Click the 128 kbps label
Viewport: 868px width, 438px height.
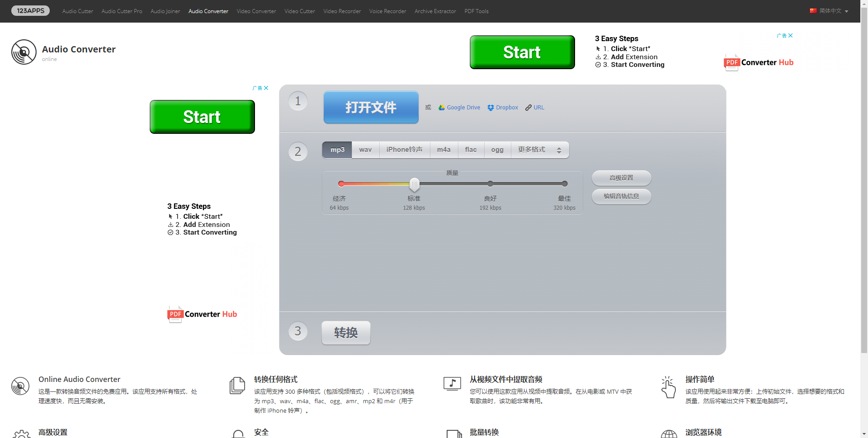pos(414,208)
